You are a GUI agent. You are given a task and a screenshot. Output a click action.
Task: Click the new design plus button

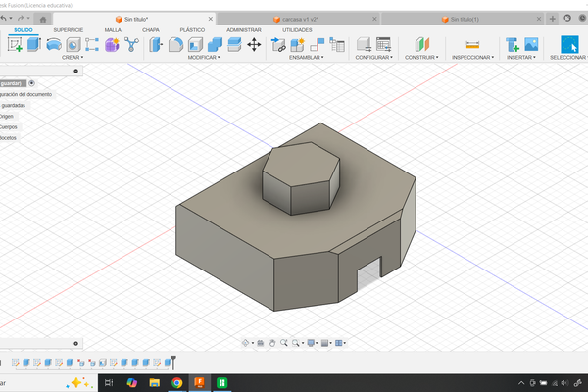click(553, 19)
